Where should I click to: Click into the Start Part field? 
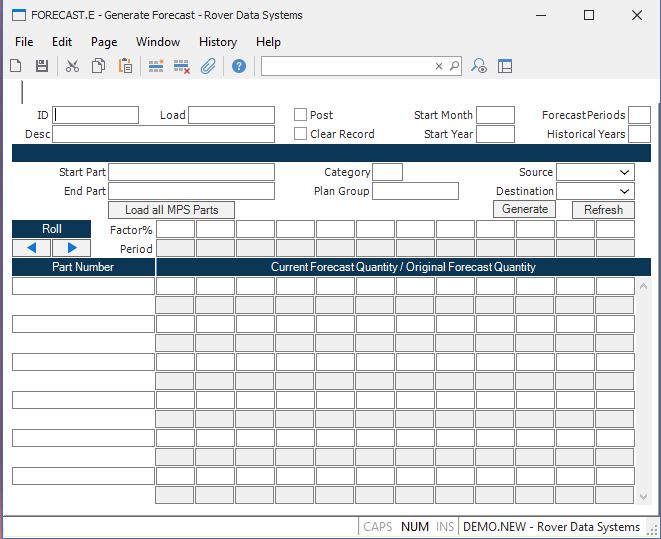pos(191,173)
